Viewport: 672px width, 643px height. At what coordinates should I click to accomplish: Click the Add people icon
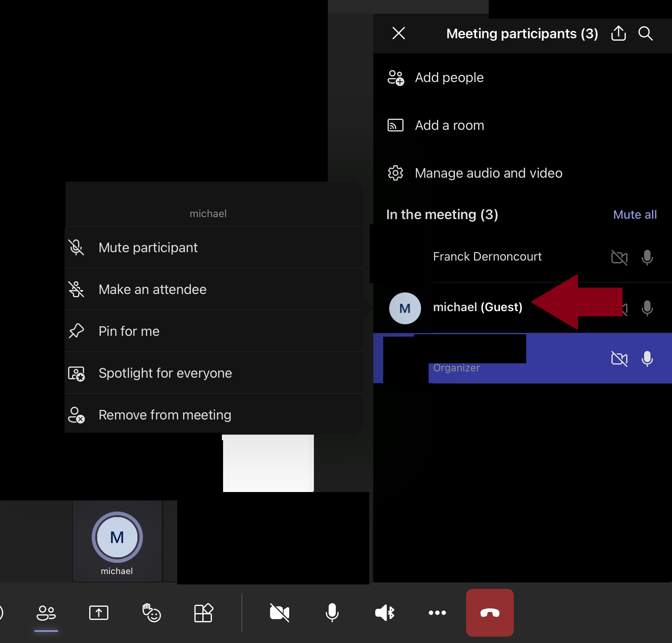point(396,78)
